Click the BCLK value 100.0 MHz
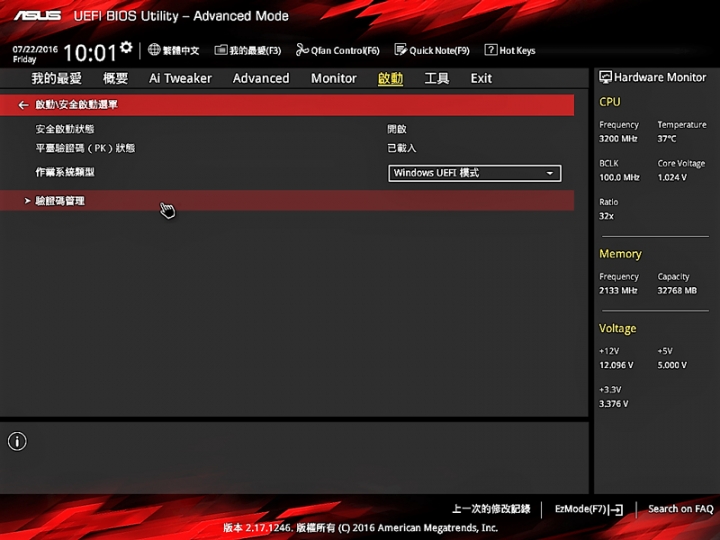Viewport: 720px width, 540px height. click(x=619, y=177)
